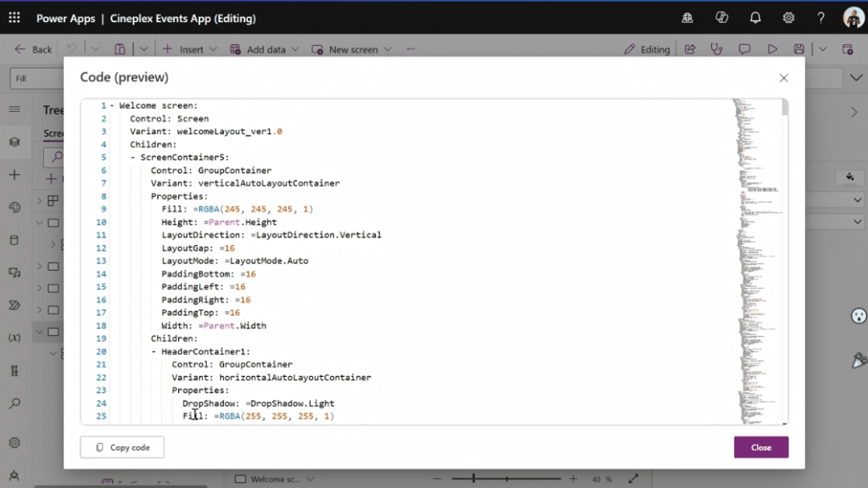
Task: Open the Variables (x) pane icon
Action: pyautogui.click(x=14, y=338)
